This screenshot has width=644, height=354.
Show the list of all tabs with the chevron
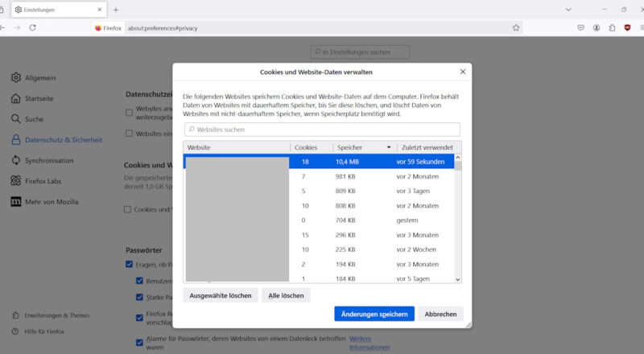(568, 10)
